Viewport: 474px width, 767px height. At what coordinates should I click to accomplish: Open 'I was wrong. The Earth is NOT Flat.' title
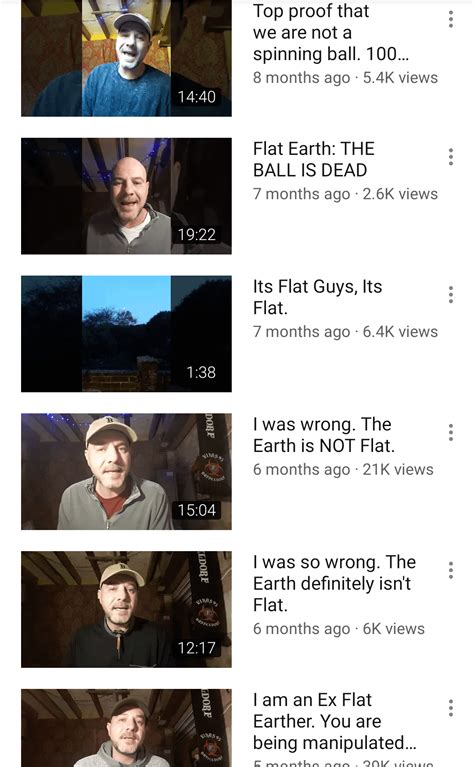tap(324, 435)
